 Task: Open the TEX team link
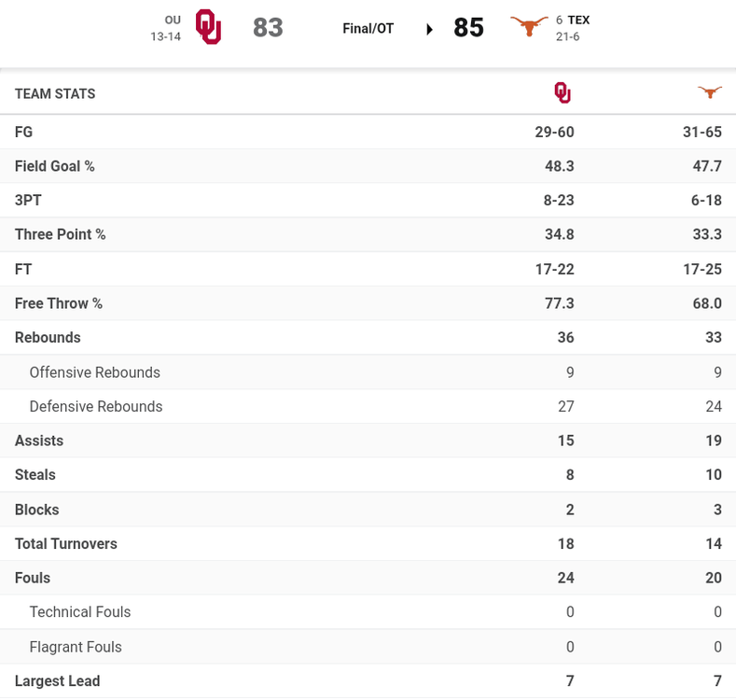click(578, 20)
